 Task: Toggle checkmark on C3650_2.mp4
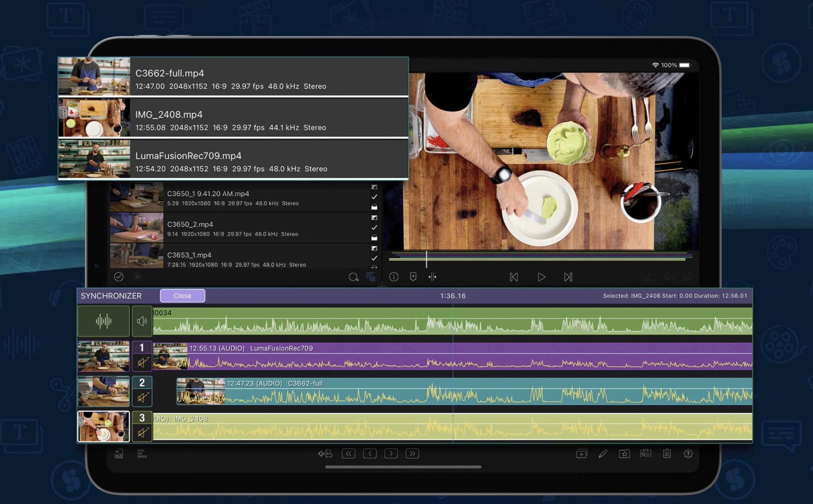click(374, 228)
